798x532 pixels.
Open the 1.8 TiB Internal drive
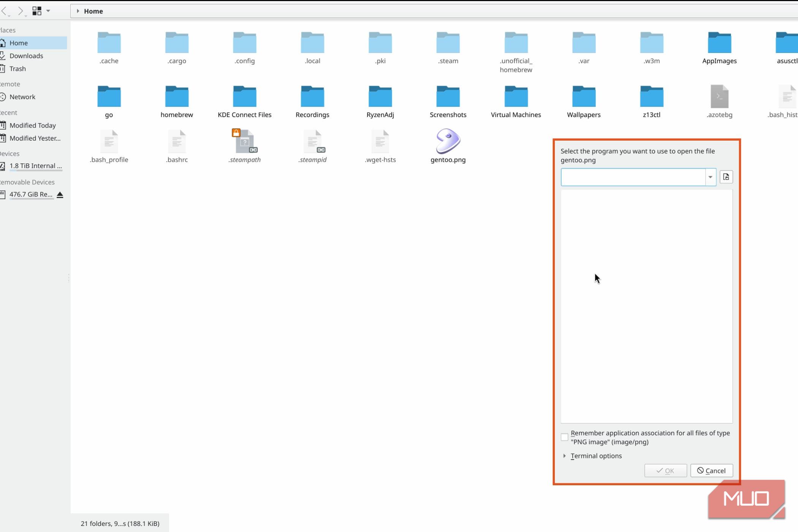[x=35, y=166]
